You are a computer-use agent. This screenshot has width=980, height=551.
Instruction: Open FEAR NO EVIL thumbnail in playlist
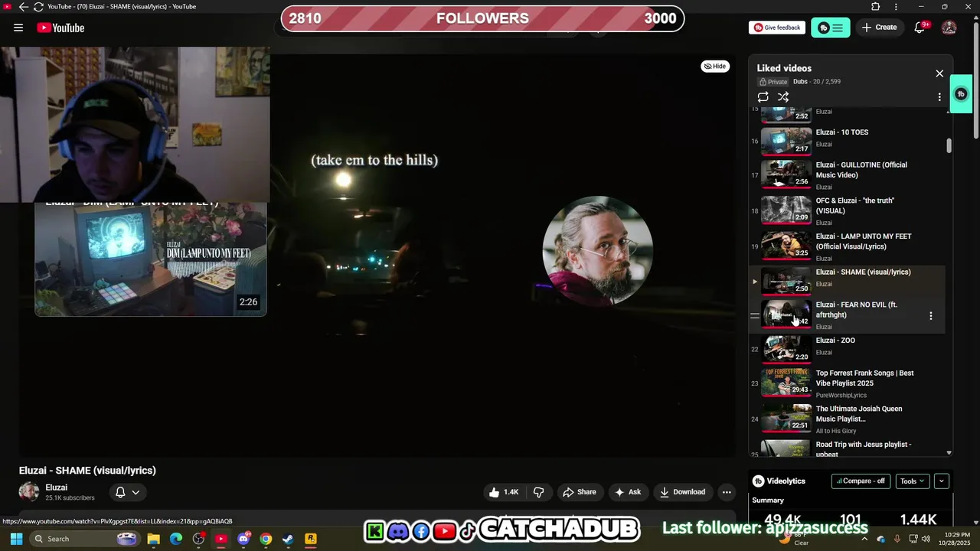pyautogui.click(x=786, y=315)
